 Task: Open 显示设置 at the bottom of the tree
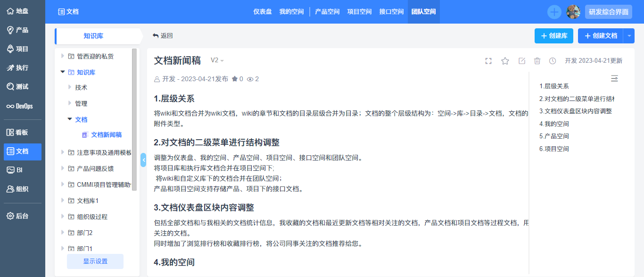point(95,261)
